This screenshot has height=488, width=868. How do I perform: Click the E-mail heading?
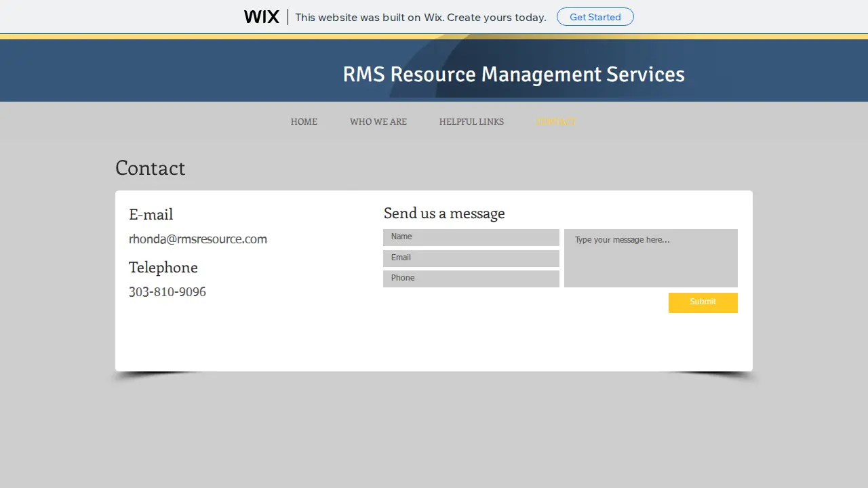151,214
